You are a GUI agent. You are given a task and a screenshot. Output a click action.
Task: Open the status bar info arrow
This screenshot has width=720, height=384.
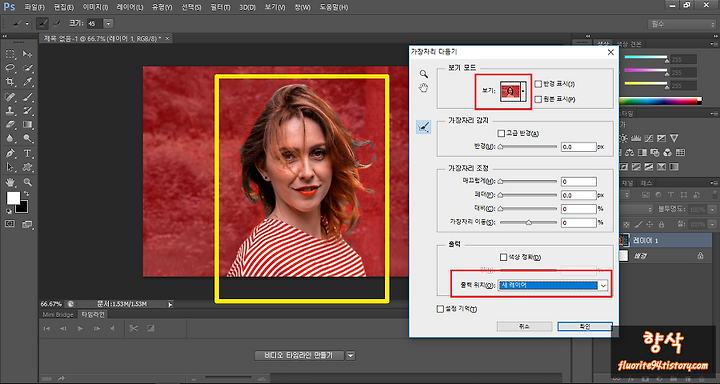[x=171, y=304]
